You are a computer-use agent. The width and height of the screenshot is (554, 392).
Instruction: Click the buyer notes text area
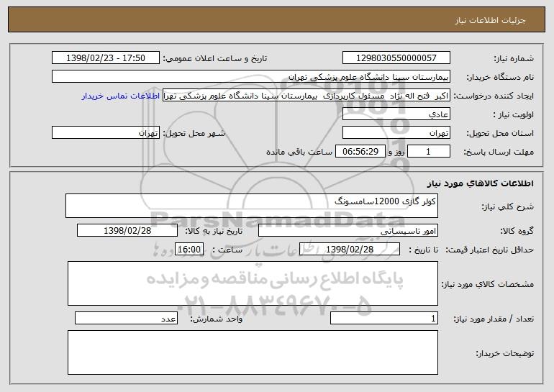253,352
